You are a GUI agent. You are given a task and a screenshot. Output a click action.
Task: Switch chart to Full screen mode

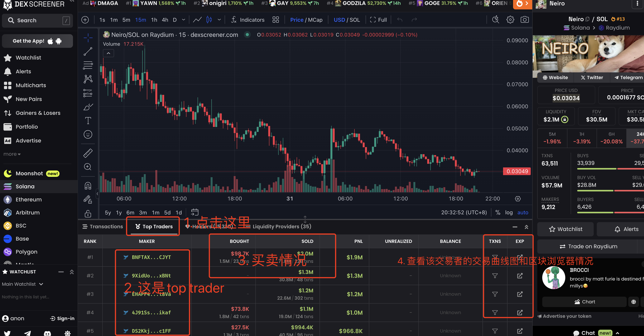click(378, 20)
